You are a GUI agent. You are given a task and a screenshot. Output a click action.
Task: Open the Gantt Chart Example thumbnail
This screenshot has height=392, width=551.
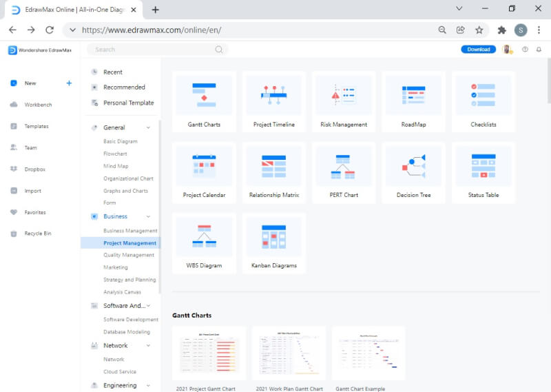(x=368, y=353)
